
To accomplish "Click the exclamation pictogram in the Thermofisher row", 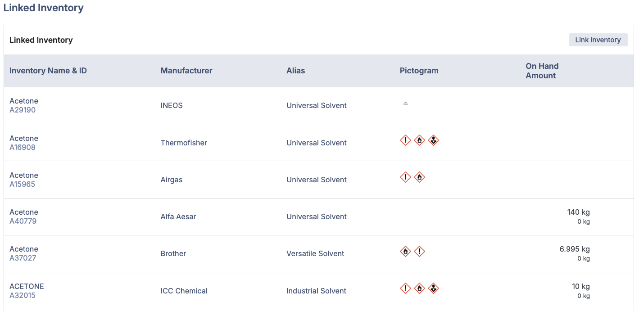I will tap(405, 140).
